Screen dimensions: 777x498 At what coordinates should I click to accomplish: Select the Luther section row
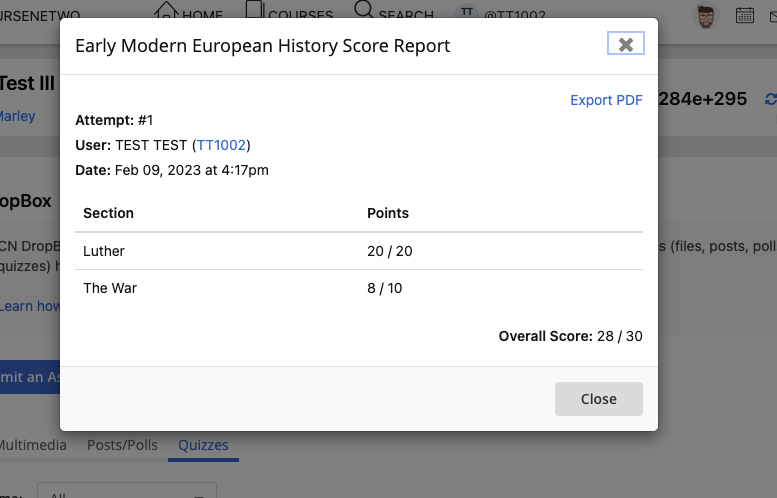[x=359, y=251]
